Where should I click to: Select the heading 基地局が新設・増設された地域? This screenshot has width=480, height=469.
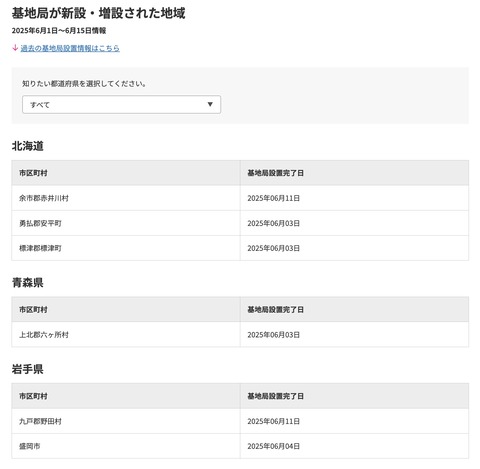point(98,13)
